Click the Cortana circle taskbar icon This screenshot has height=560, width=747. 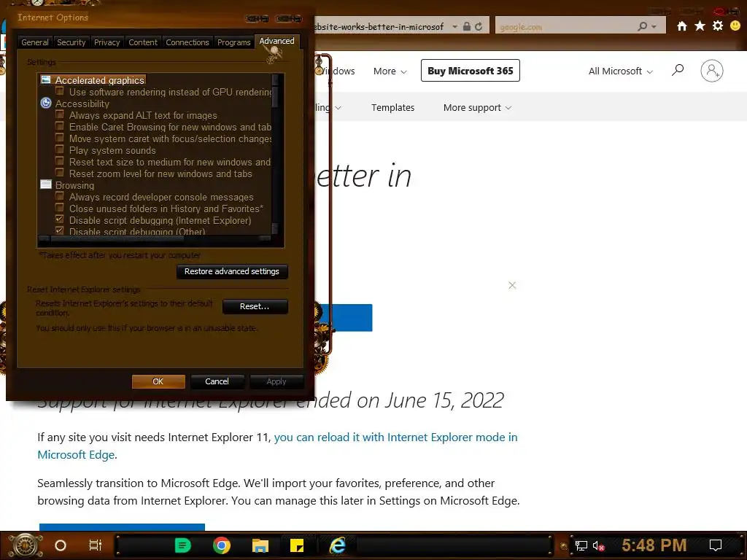(61, 545)
